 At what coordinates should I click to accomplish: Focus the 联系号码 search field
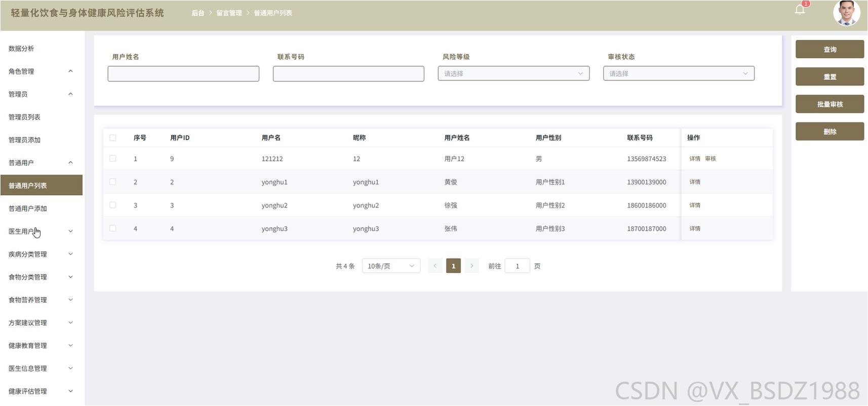click(348, 73)
